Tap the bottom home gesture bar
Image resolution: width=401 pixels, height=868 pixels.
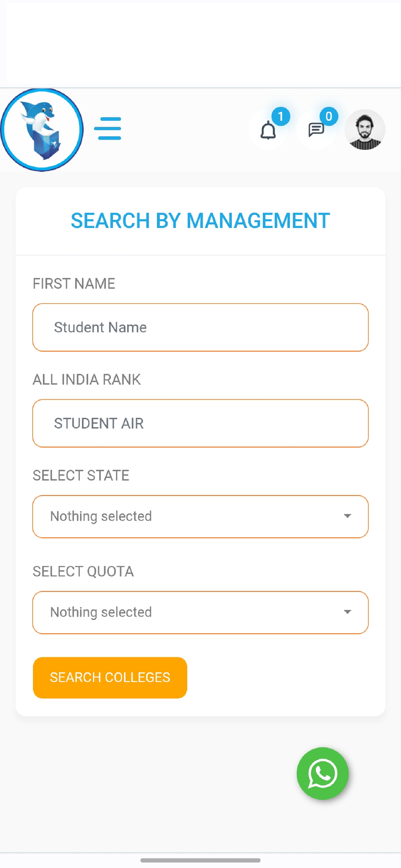tap(200, 860)
